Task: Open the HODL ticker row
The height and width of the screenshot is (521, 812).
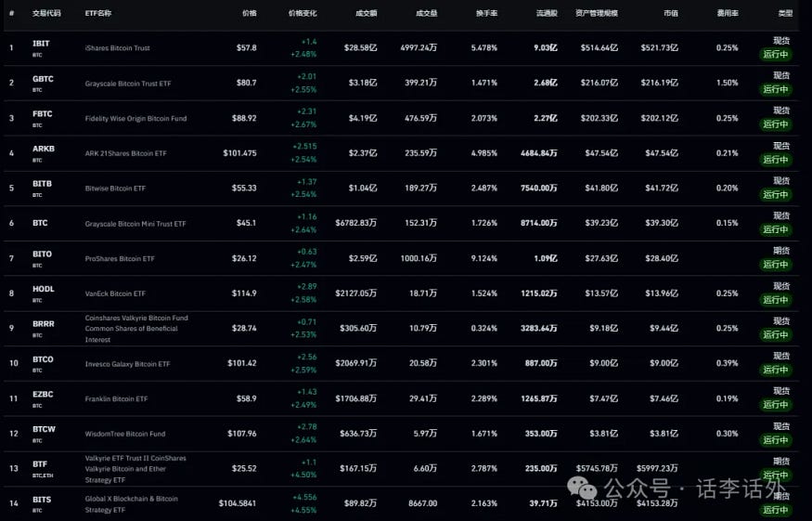Action: point(401,293)
